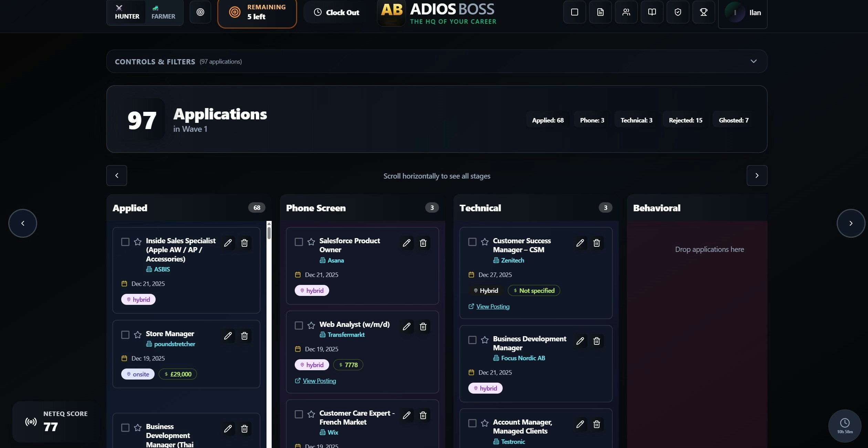Click the shield verification icon in top navigation
The image size is (868, 448).
pyautogui.click(x=678, y=12)
